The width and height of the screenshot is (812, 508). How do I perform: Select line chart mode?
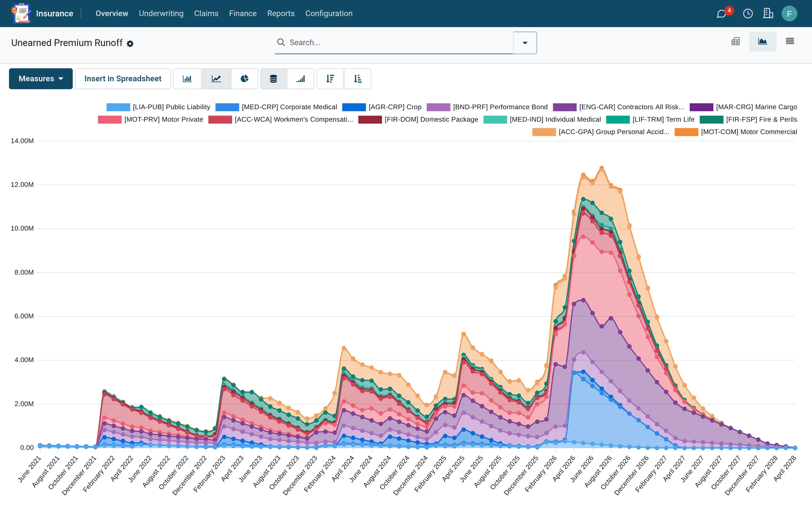tap(216, 79)
